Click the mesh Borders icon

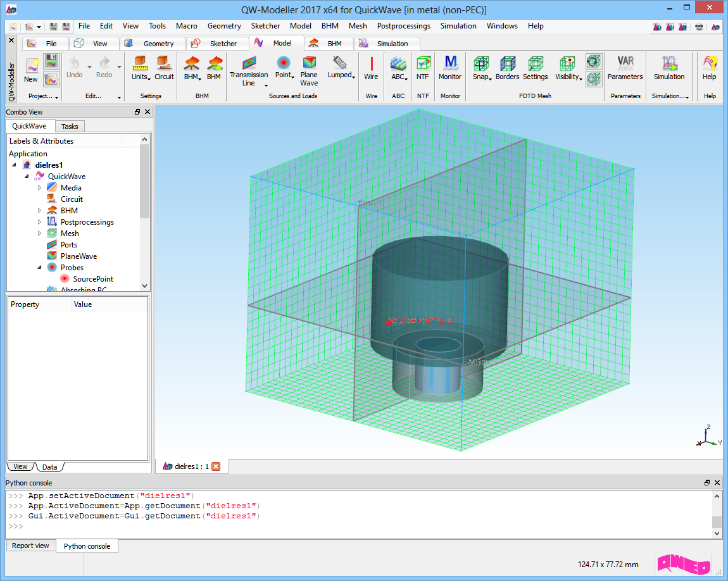[x=508, y=63]
